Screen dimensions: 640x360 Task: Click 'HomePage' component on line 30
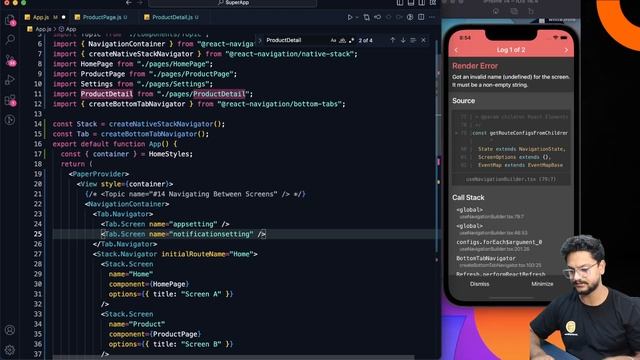tap(169, 284)
